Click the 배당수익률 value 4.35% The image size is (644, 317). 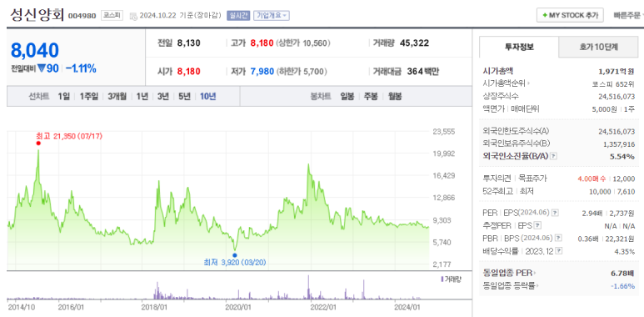pyautogui.click(x=625, y=251)
